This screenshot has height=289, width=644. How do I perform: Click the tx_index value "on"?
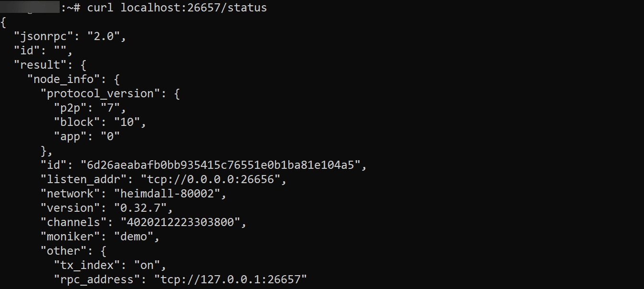(x=150, y=265)
